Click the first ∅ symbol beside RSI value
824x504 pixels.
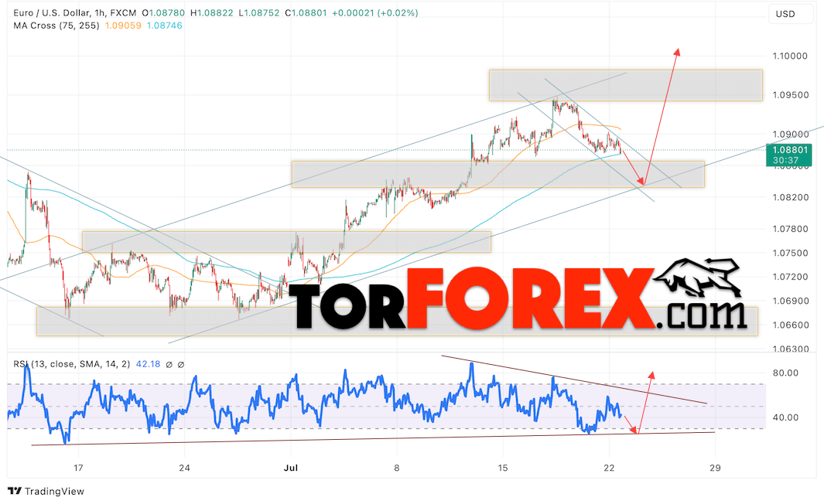pyautogui.click(x=169, y=364)
